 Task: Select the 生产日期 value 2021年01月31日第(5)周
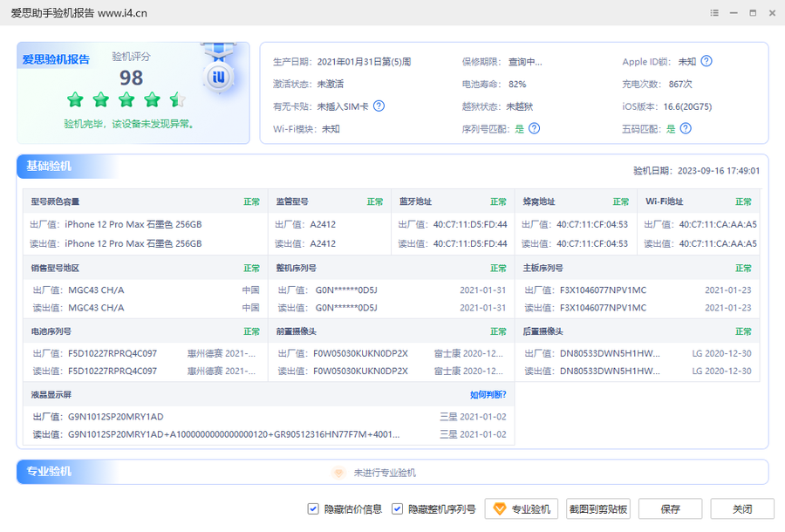click(x=364, y=62)
